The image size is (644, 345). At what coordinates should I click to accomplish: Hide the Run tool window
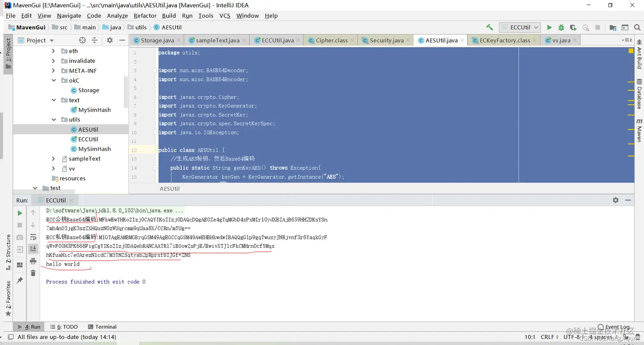[x=628, y=200]
